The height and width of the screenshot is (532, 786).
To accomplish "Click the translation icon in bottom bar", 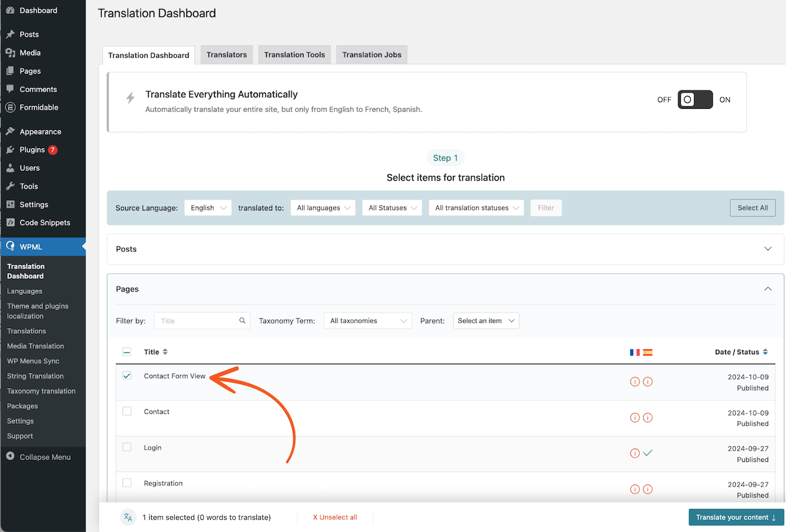I will coord(128,517).
